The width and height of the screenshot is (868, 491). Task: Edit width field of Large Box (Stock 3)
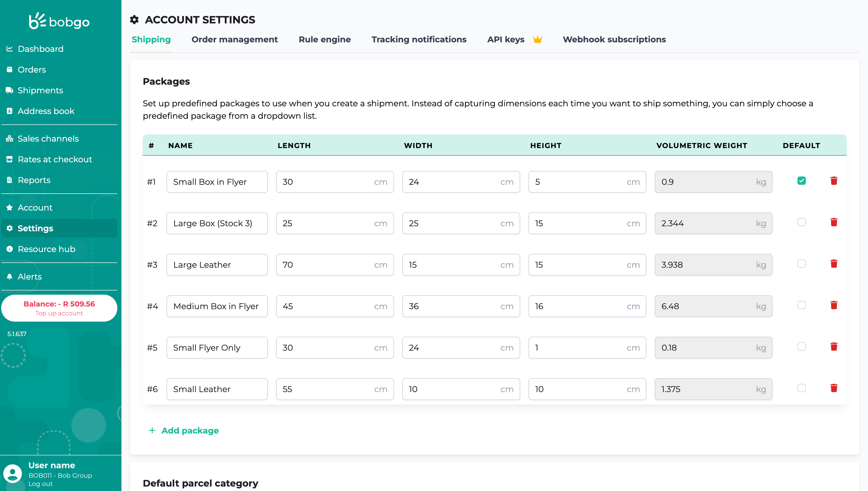(x=461, y=223)
